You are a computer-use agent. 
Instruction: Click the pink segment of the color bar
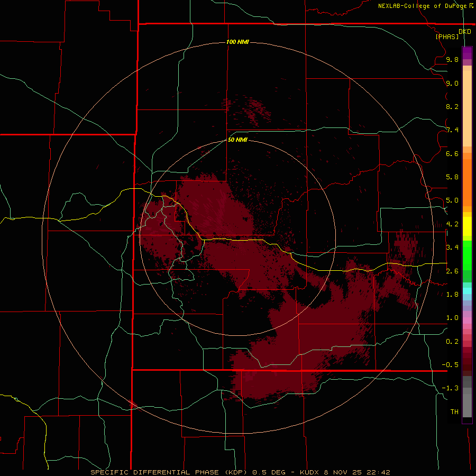467,321
